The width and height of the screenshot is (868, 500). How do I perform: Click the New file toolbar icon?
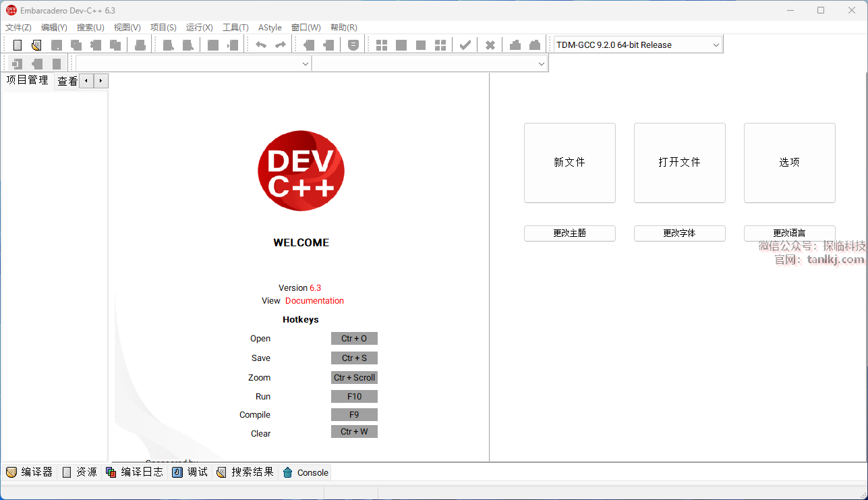tap(18, 45)
